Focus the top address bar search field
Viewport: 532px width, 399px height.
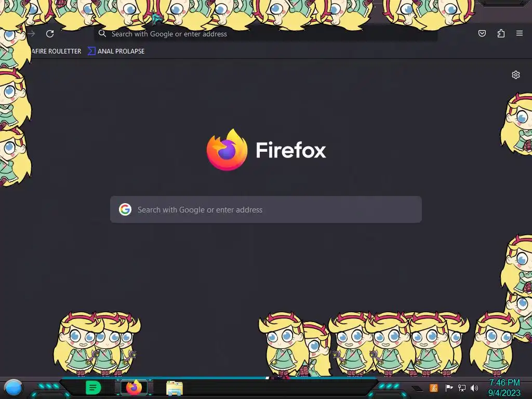click(265, 34)
